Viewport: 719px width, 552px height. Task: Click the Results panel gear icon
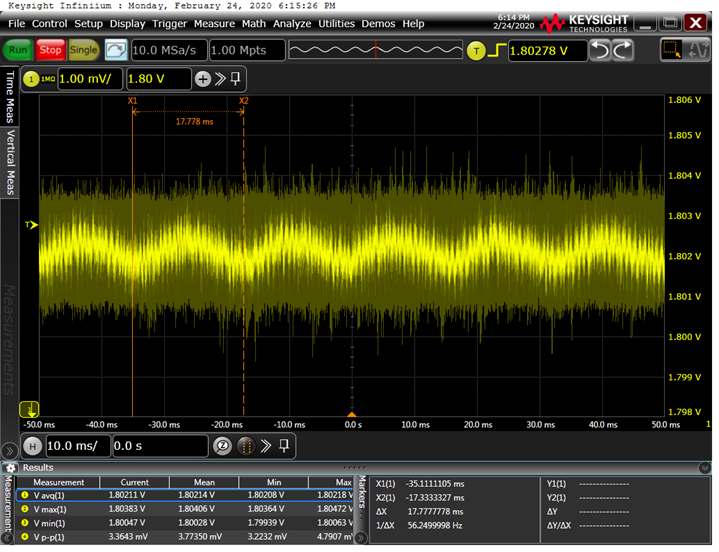[x=11, y=468]
